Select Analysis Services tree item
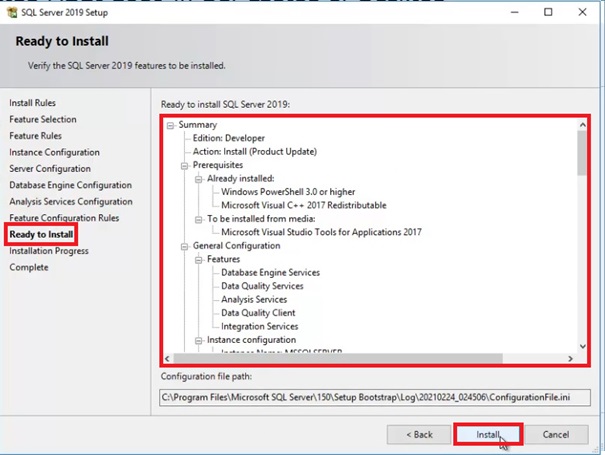Screen dimensions: 605x455 pyautogui.click(x=254, y=299)
